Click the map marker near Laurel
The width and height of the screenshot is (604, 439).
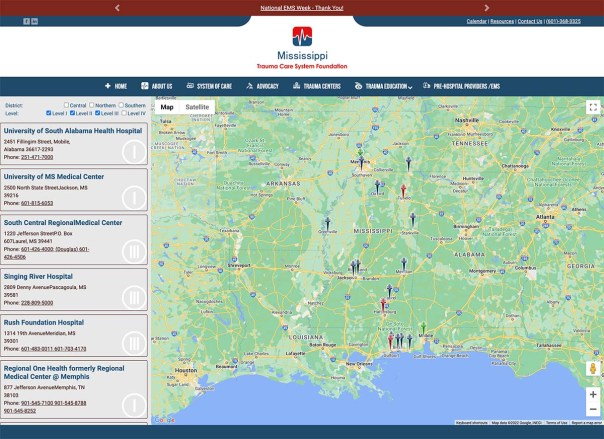(389, 291)
